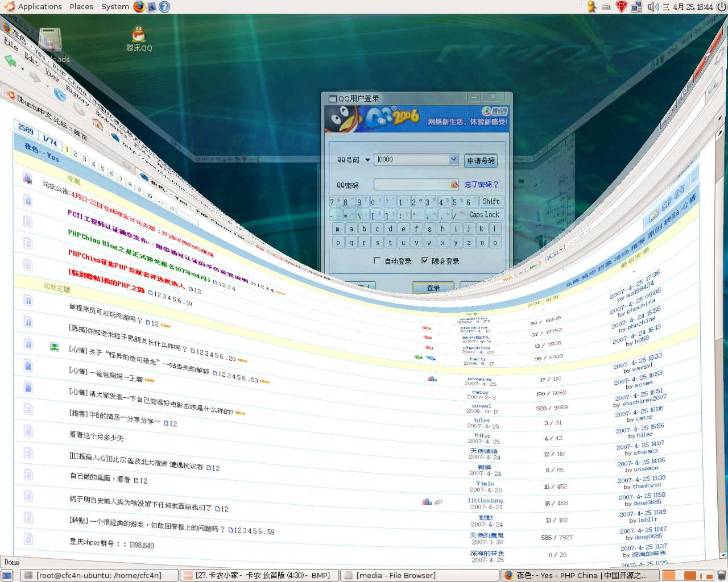Open the Applications menu
728x582 pixels.
tap(40, 7)
